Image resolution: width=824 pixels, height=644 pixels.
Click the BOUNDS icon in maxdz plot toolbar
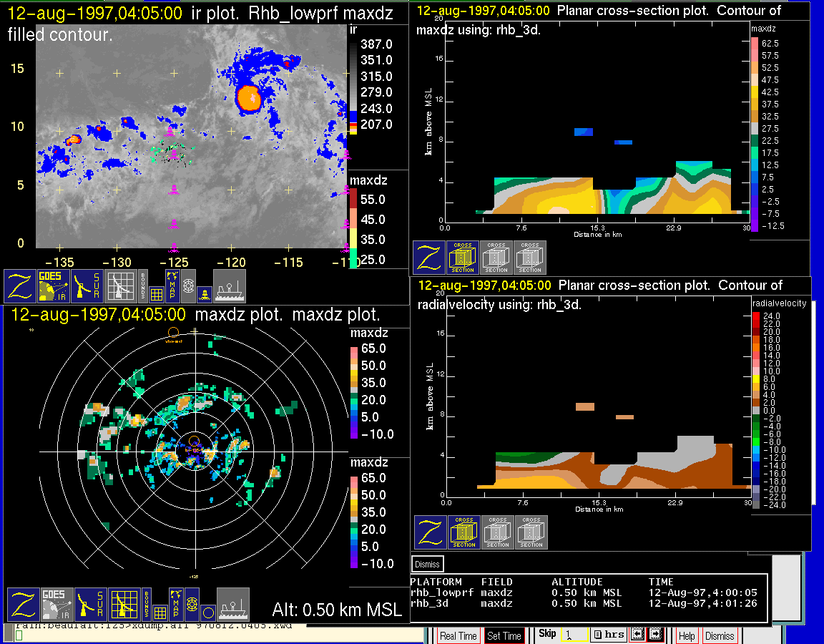point(146,604)
